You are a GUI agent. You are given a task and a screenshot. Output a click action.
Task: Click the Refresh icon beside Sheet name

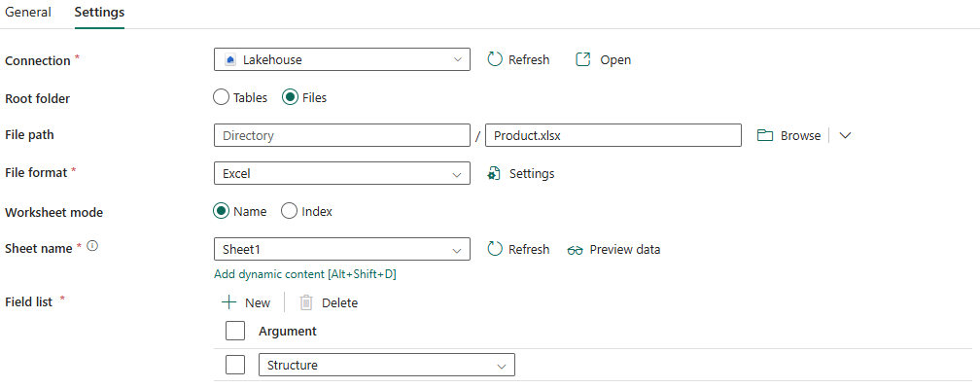tap(495, 249)
